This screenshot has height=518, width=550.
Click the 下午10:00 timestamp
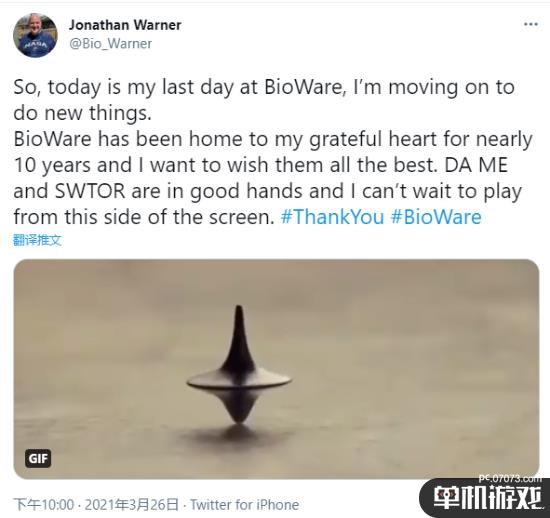click(44, 505)
